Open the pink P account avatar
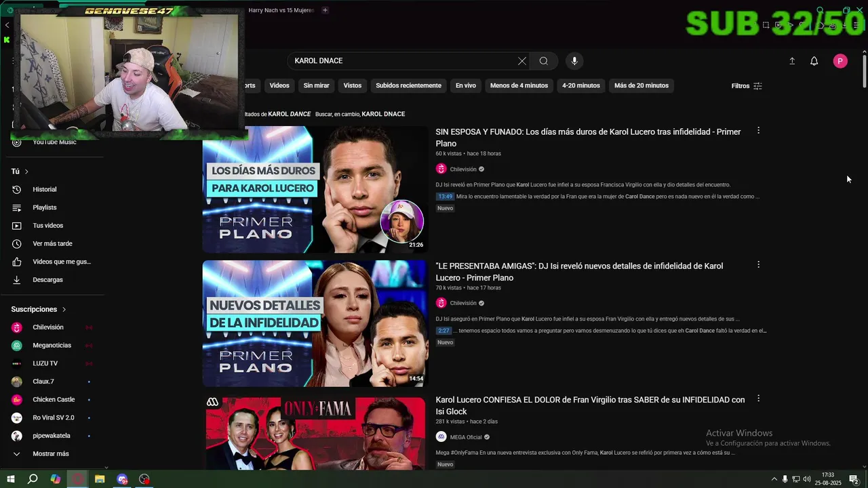 (x=840, y=61)
